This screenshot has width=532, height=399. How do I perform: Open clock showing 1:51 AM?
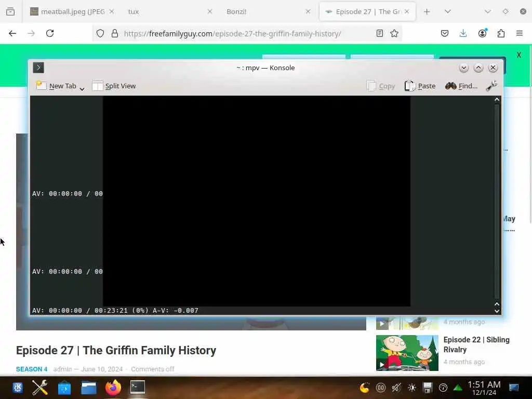[x=484, y=388]
